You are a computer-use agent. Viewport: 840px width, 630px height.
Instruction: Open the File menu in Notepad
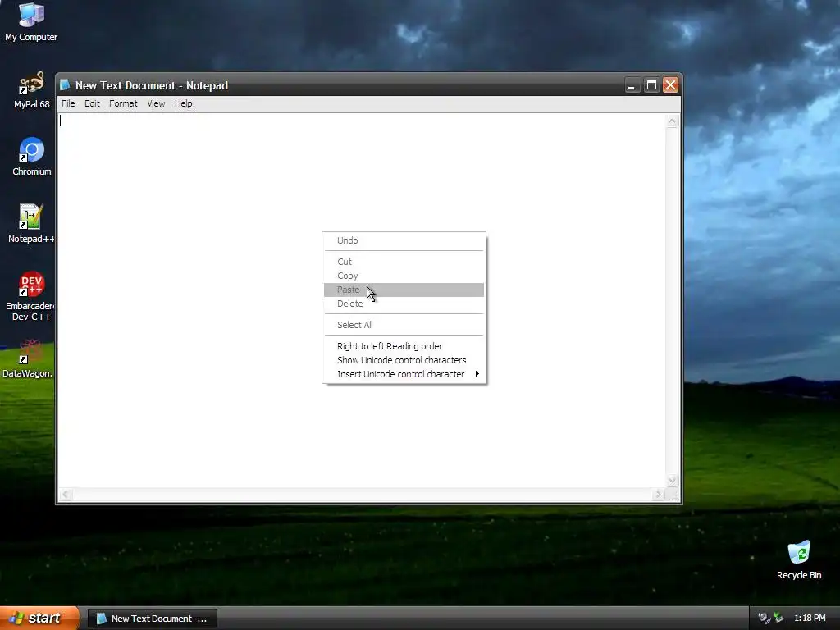[x=68, y=103]
